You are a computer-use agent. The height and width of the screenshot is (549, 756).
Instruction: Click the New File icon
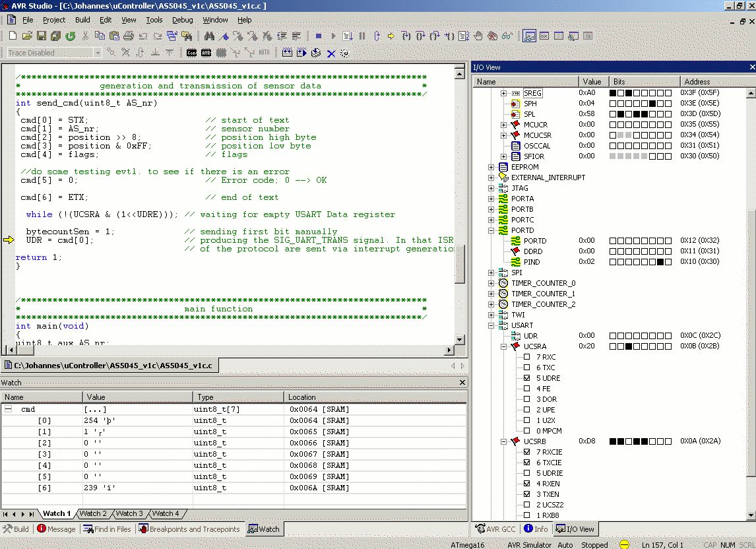13,36
